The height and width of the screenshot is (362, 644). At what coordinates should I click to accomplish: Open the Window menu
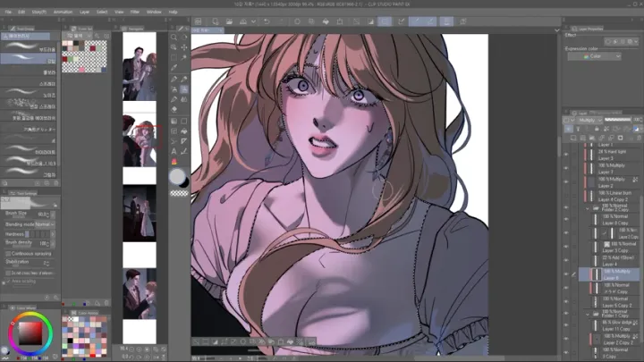(x=154, y=12)
